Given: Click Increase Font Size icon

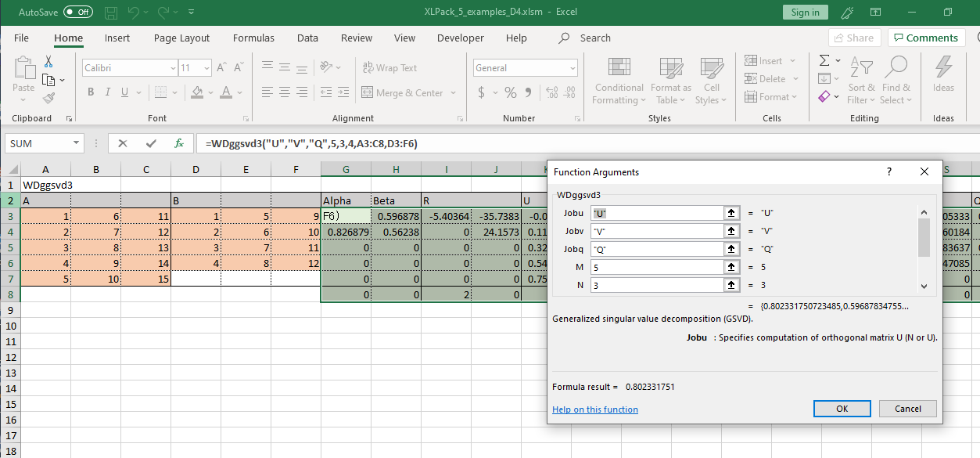Looking at the screenshot, I should pyautogui.click(x=221, y=68).
